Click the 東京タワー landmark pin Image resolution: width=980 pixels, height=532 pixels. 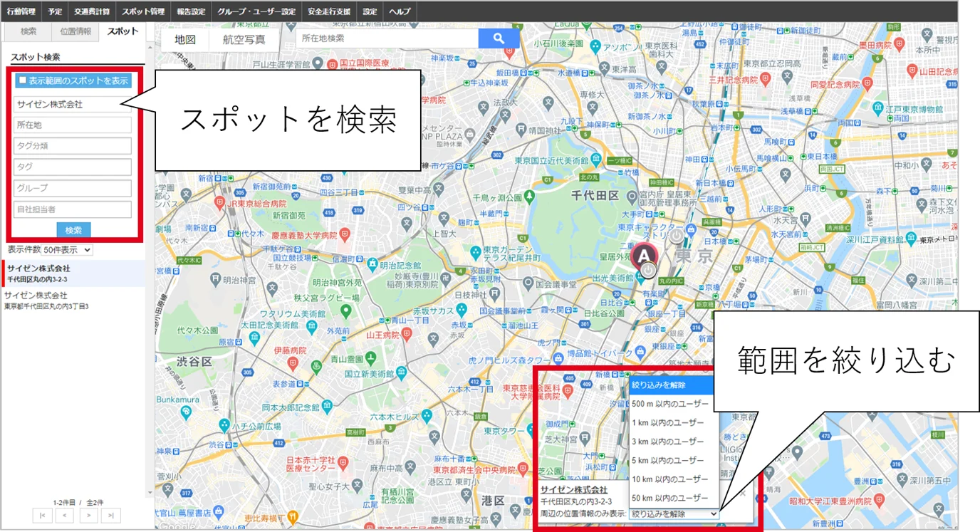tap(531, 430)
